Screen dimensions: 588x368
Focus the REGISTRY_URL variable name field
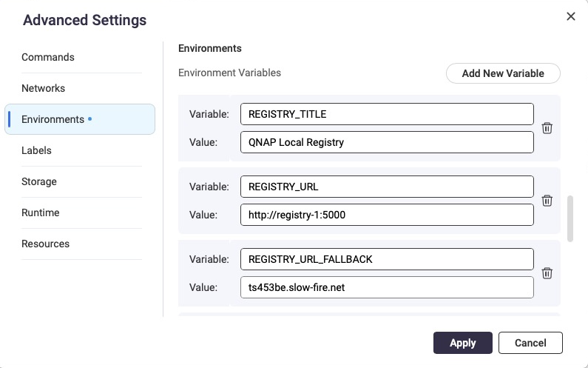point(387,187)
